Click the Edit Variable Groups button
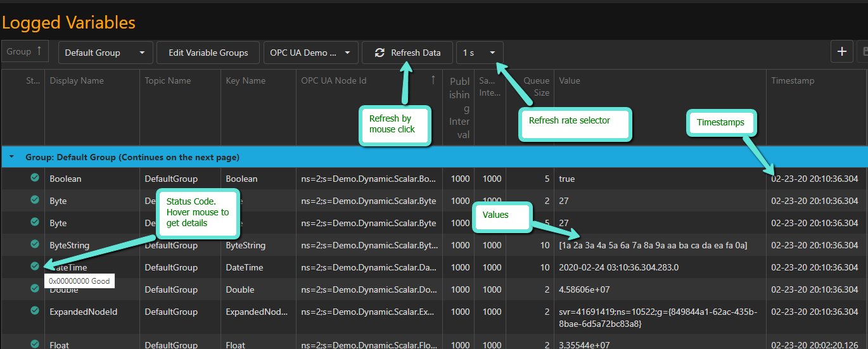 [208, 53]
